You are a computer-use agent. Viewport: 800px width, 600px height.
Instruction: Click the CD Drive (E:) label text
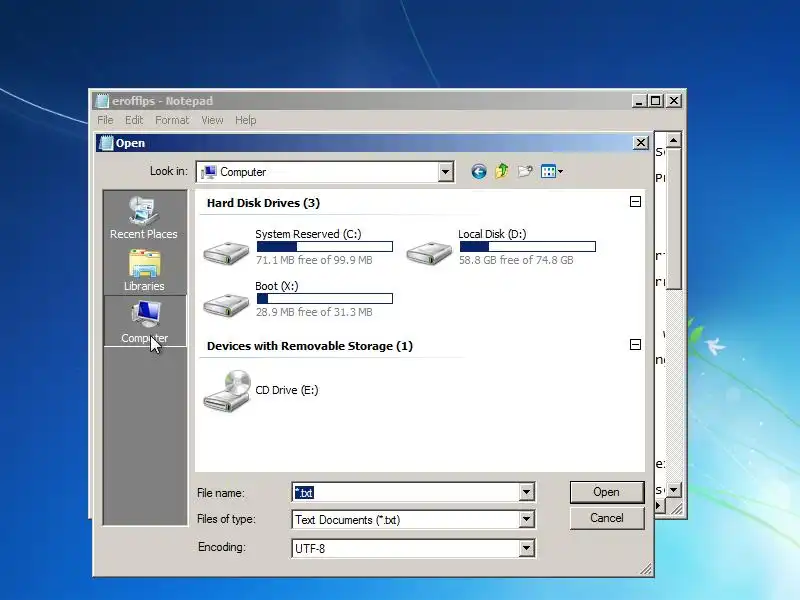click(x=287, y=390)
